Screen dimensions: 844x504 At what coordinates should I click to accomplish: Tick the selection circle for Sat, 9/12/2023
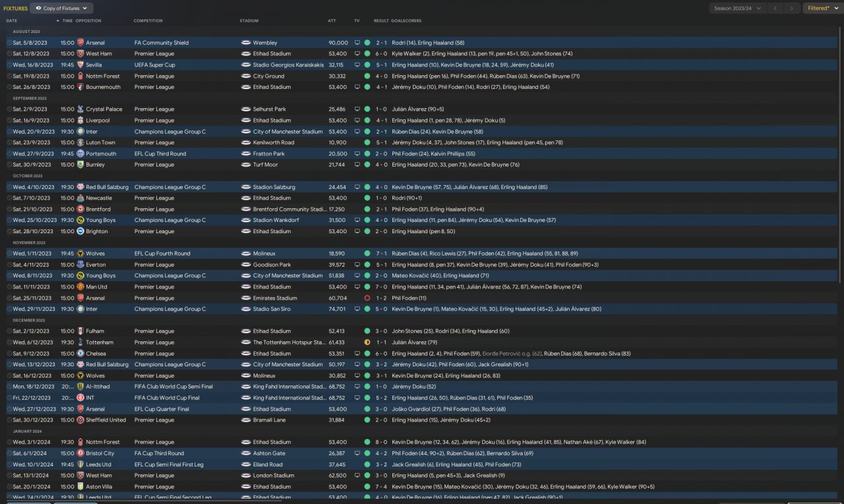coord(9,354)
